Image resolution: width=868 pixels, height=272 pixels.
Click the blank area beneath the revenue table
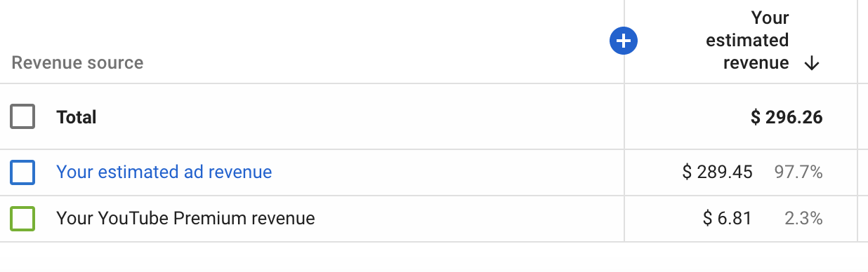[x=434, y=257]
